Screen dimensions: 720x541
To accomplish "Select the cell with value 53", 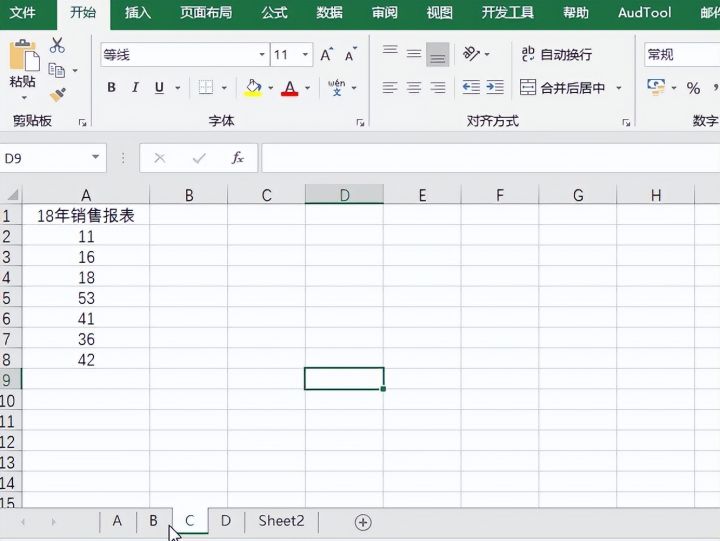I will (x=85, y=298).
